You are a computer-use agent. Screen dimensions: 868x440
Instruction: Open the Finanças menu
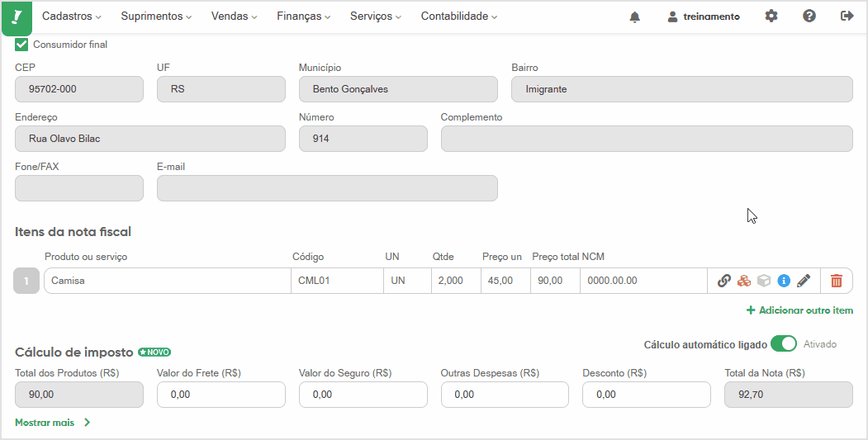pyautogui.click(x=303, y=16)
